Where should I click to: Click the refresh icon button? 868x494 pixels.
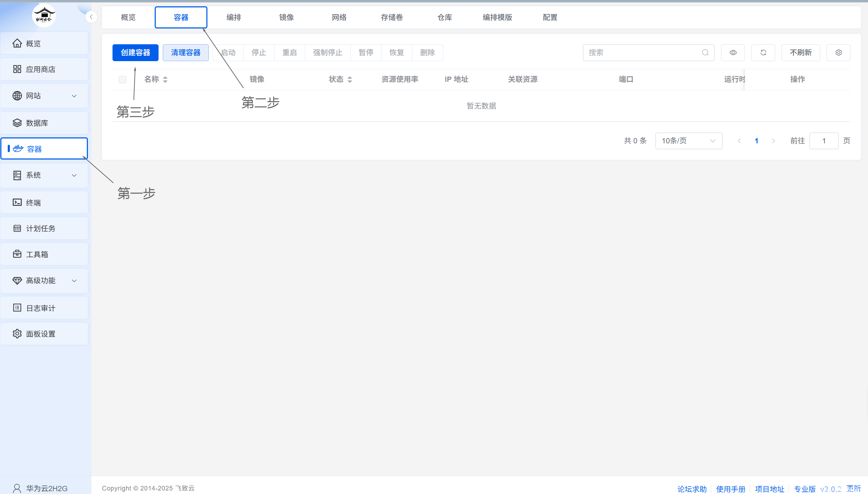763,53
